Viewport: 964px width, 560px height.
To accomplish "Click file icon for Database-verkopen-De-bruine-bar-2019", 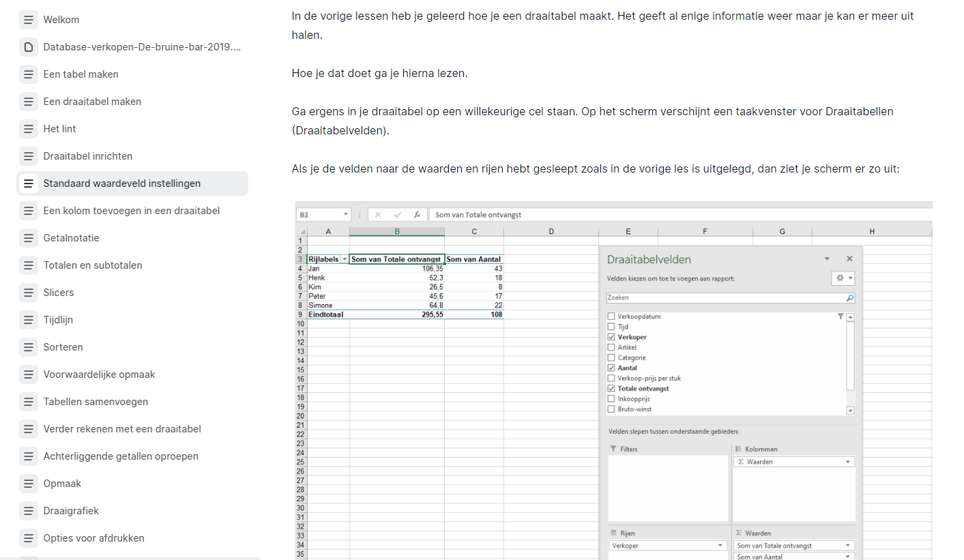I will click(x=28, y=47).
